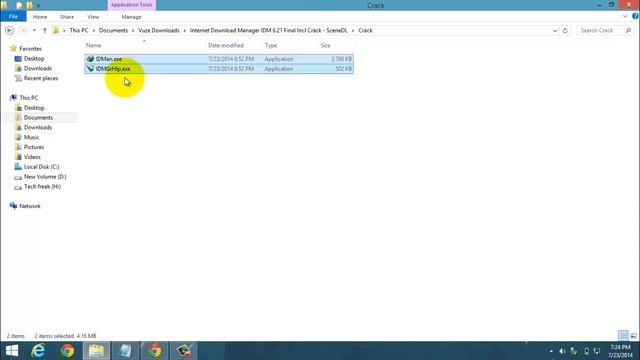Click the Forward navigation arrow
Screen dimensions: 640x360
[23, 31]
